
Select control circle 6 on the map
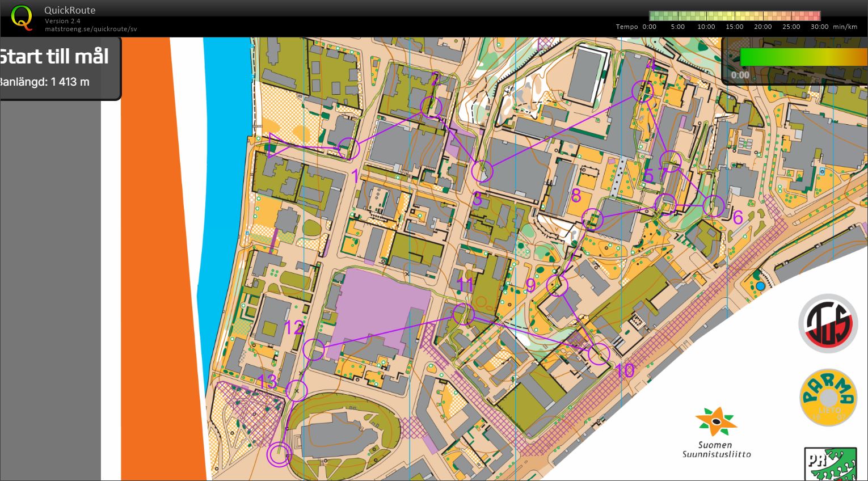click(x=714, y=206)
